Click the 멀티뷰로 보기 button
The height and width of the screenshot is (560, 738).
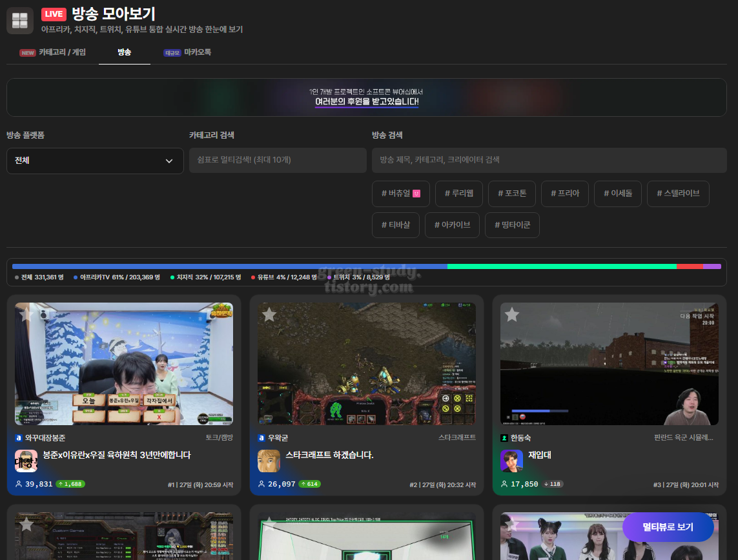[668, 527]
